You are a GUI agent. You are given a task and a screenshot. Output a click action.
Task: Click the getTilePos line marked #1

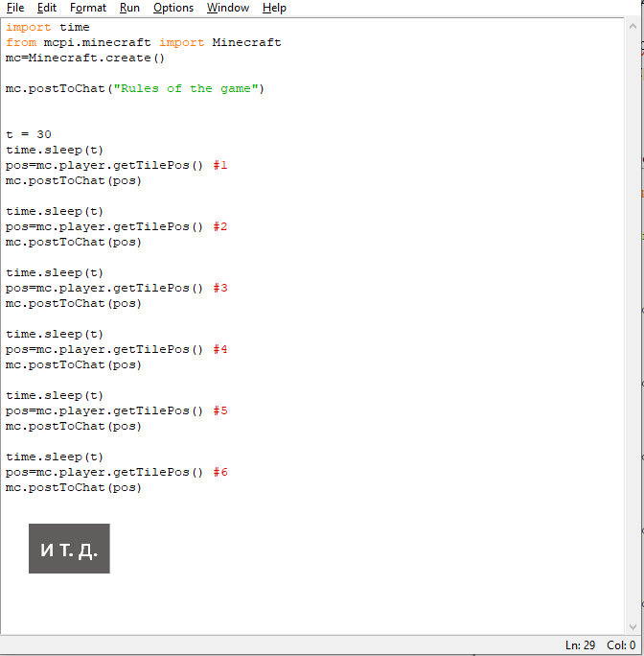point(117,165)
